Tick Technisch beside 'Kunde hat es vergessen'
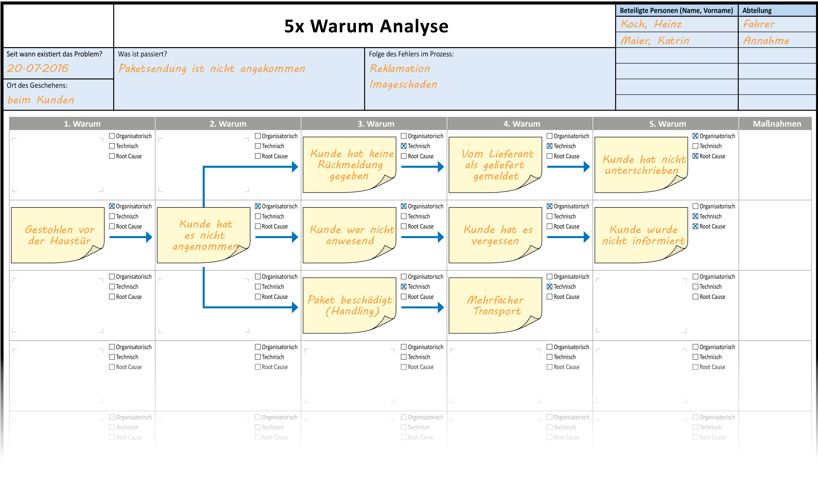 (x=550, y=216)
